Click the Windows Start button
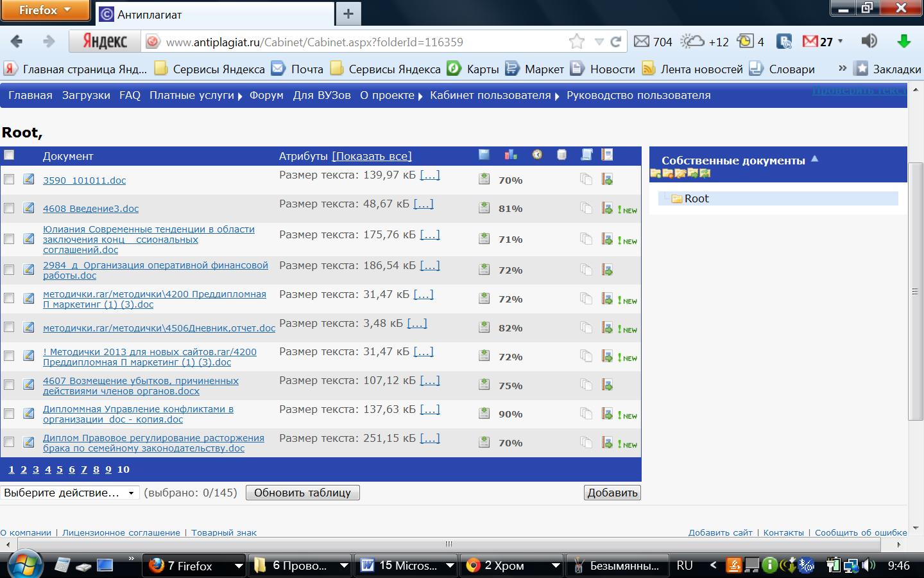The width and height of the screenshot is (924, 578). point(24,565)
